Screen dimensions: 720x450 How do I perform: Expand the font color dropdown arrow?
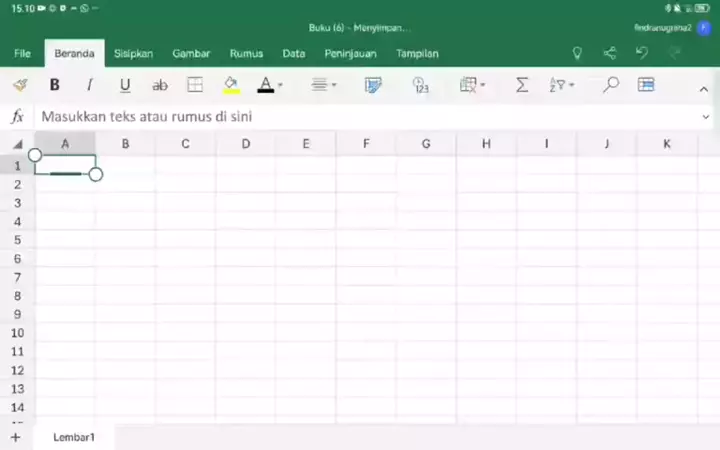click(x=281, y=86)
